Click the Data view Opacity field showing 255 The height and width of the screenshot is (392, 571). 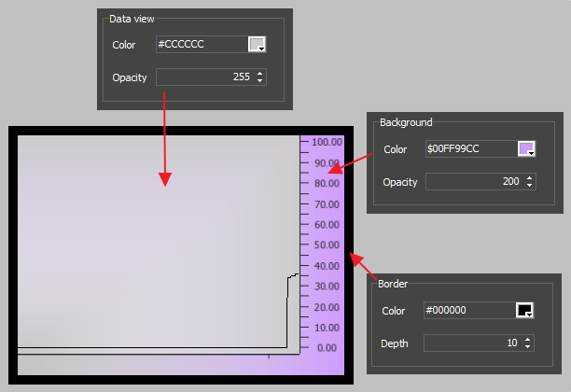pos(204,77)
